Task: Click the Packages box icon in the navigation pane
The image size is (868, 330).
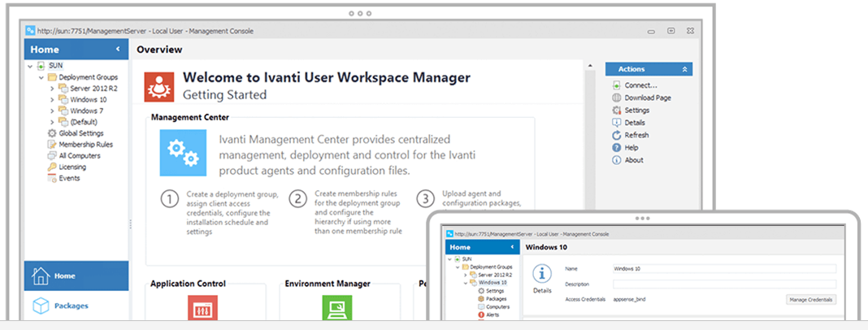Action: click(41, 306)
